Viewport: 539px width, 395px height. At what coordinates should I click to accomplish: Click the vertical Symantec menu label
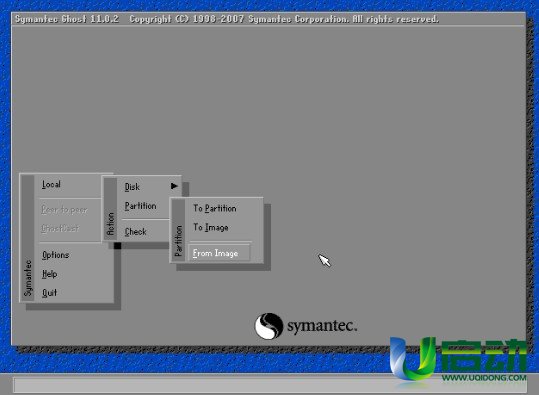tap(28, 278)
